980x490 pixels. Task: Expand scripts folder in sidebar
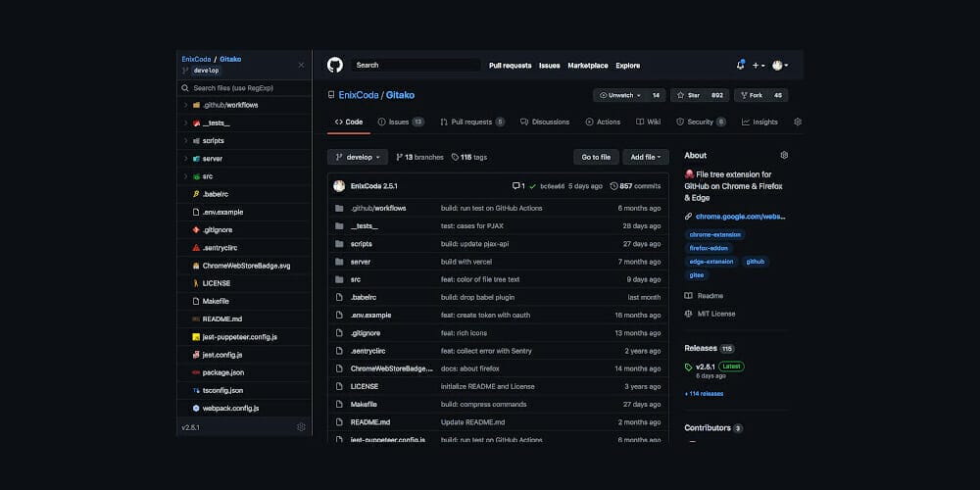tap(185, 140)
